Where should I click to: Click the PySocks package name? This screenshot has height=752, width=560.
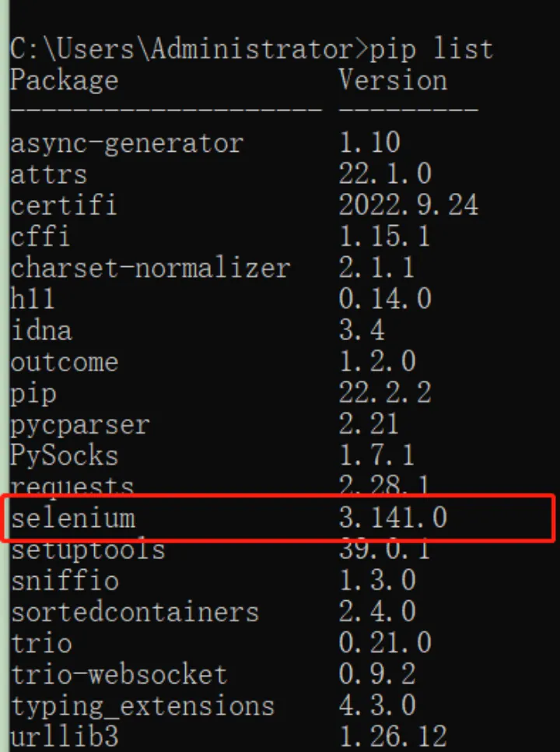[65, 455]
